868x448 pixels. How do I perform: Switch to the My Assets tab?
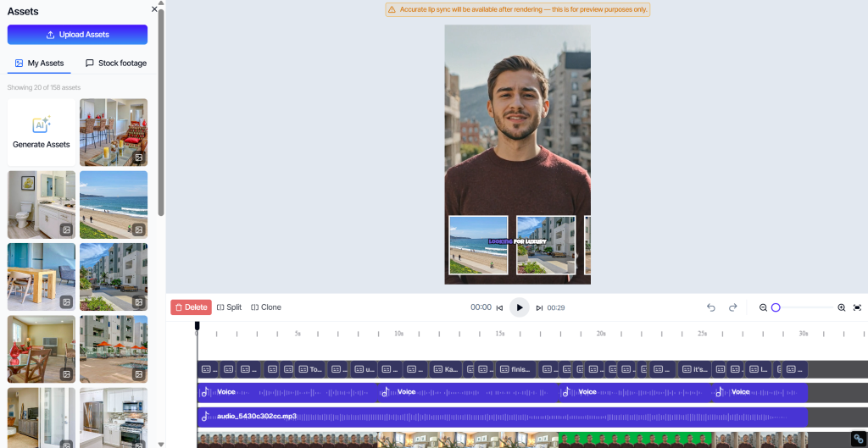tap(39, 63)
